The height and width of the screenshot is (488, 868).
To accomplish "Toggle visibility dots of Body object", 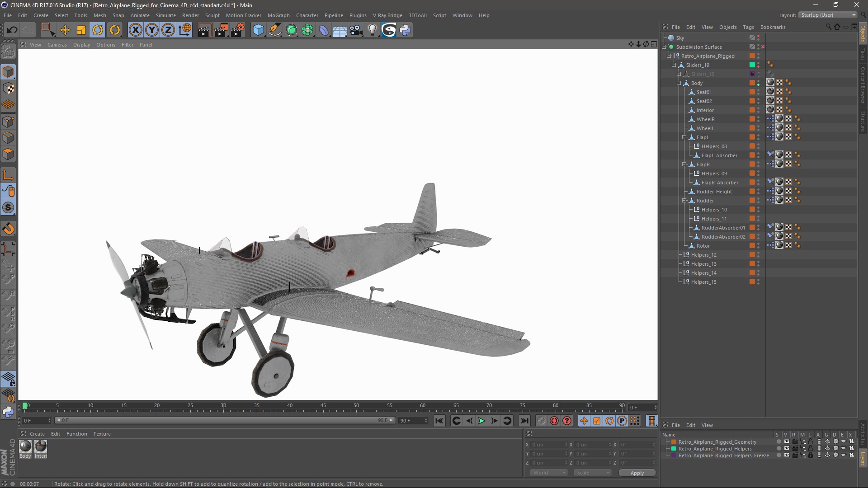I will pos(759,83).
